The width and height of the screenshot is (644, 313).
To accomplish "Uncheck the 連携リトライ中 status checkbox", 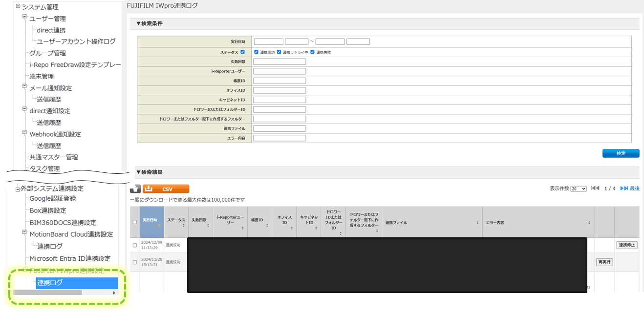I will click(279, 52).
